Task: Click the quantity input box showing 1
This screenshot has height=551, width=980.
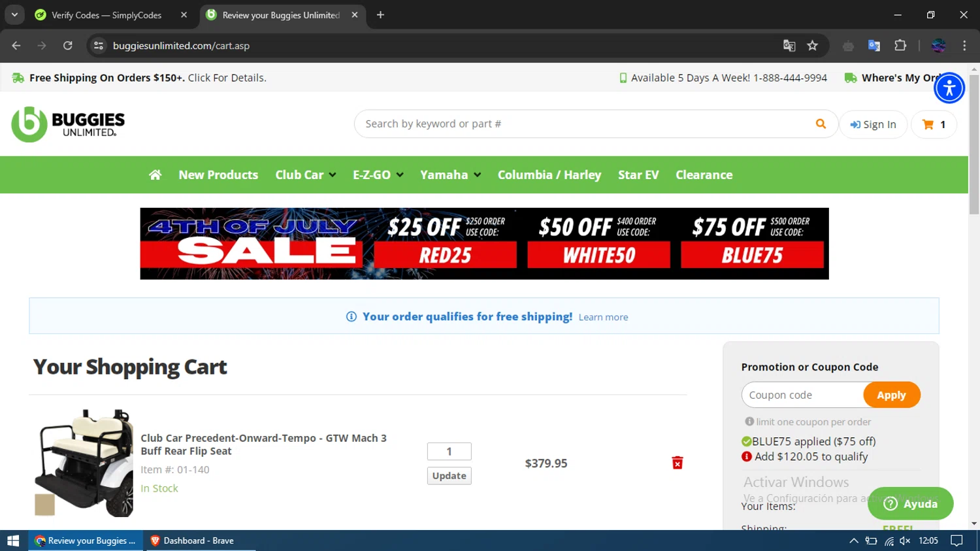Action: click(x=449, y=452)
